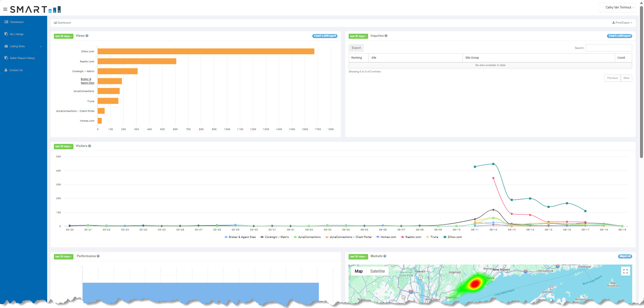Screen dimensions: 644x308
Task: Toggle Zillow.com legend series
Action: 452,237
